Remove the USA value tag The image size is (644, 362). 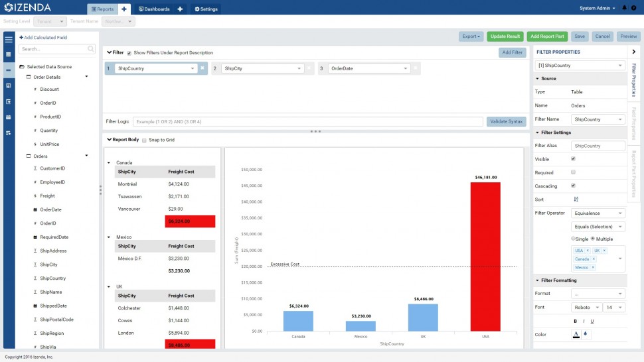tap(588, 251)
